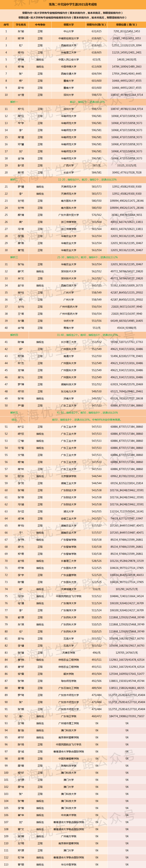
Task: Click the score 615/无
Action: [97, 60]
